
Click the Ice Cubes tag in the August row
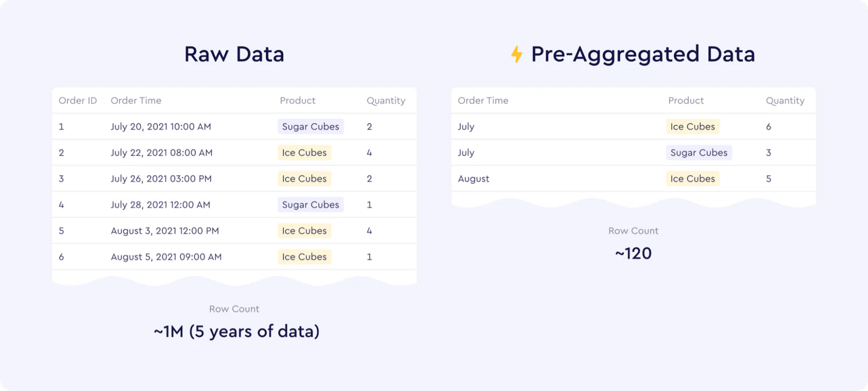pos(693,179)
